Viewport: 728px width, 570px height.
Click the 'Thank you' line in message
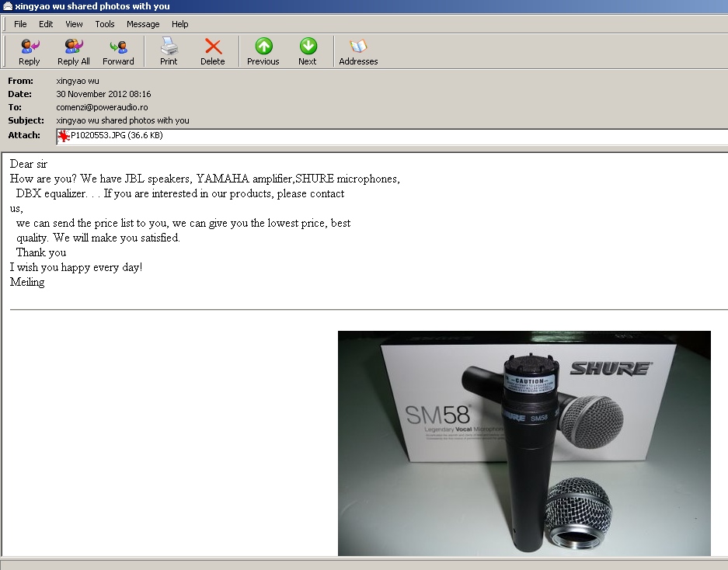pos(41,252)
